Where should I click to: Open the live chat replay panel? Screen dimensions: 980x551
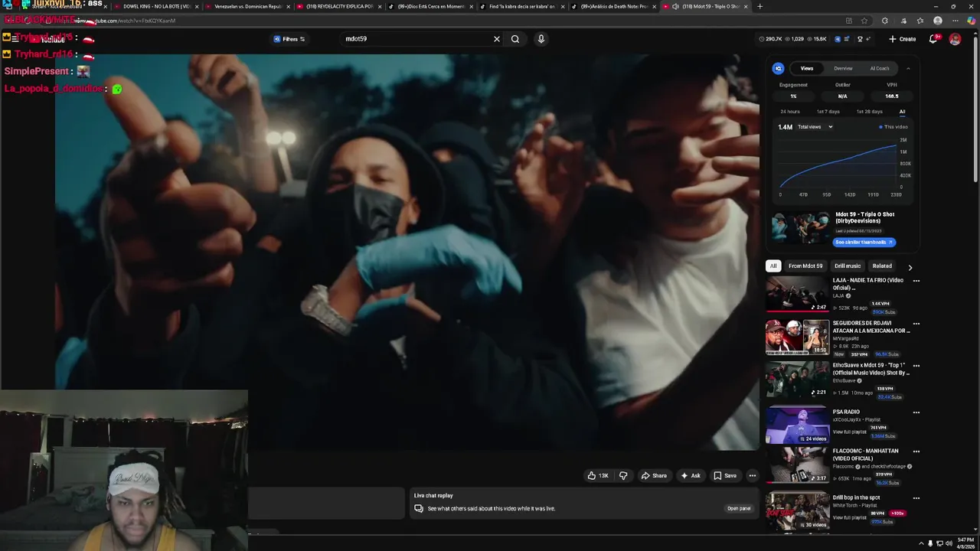739,508
